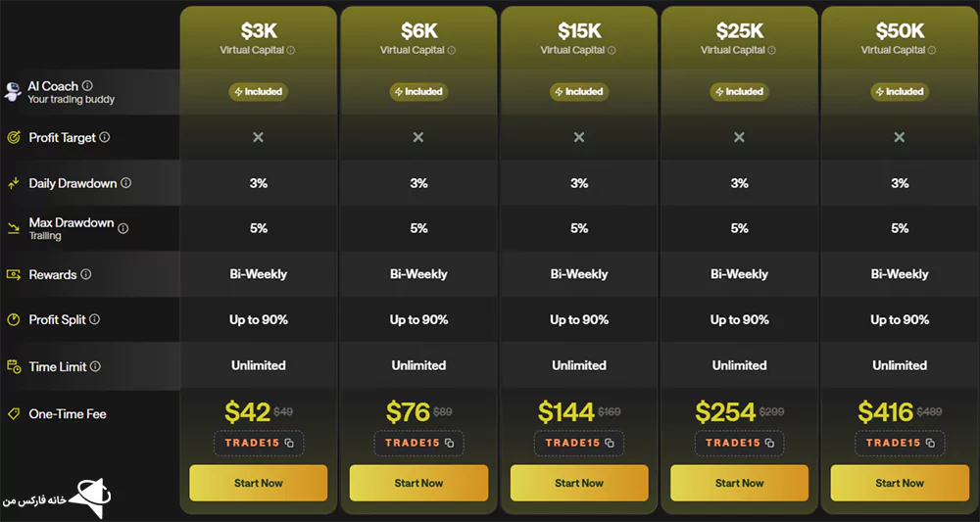This screenshot has width=980, height=522.
Task: Click the info icon under $50K Virtual Capital
Action: pyautogui.click(x=933, y=51)
